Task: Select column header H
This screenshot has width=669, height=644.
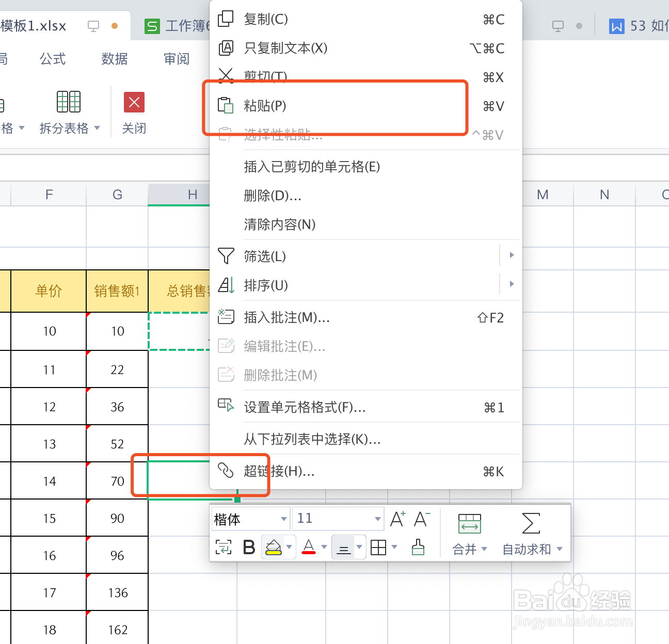Action: (193, 195)
